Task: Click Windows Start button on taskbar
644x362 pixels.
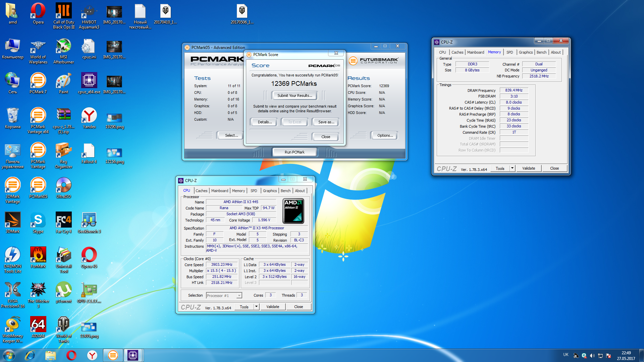Action: (x=9, y=355)
